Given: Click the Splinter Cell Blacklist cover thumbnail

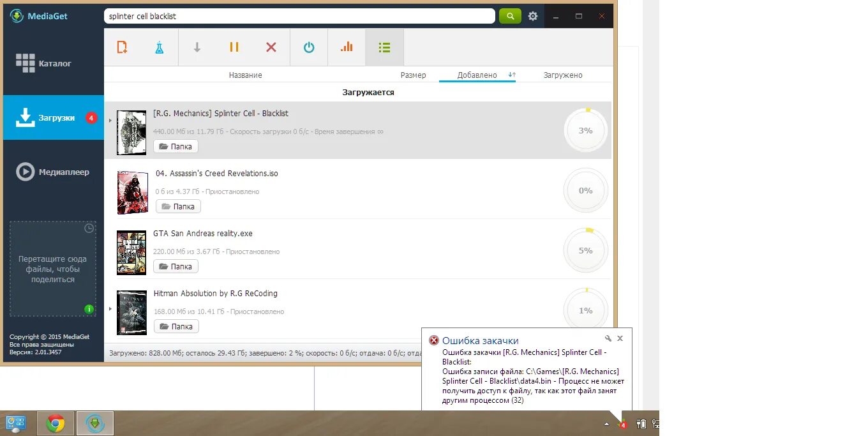Looking at the screenshot, I should point(131,132).
